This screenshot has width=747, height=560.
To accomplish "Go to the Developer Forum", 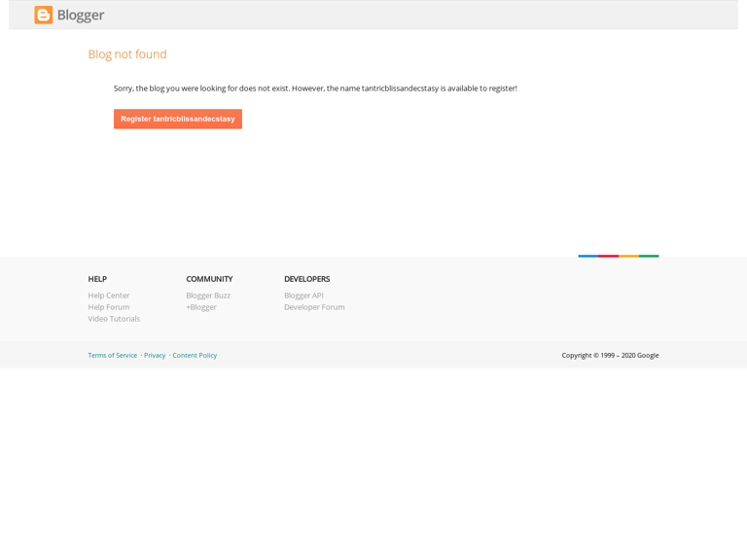I will 314,307.
